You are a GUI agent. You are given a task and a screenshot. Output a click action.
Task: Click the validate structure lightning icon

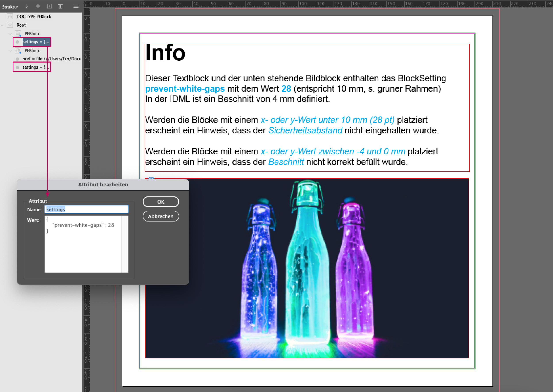coord(27,6)
